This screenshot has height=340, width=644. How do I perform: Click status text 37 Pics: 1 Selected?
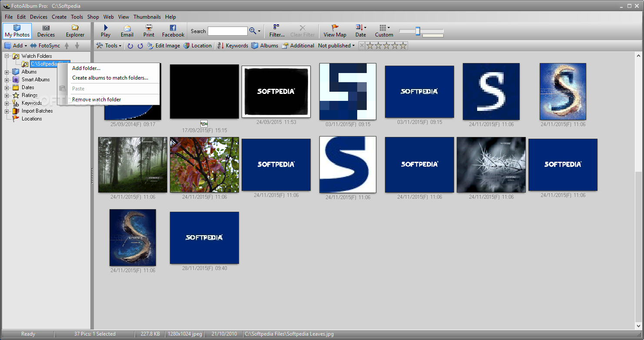click(95, 334)
